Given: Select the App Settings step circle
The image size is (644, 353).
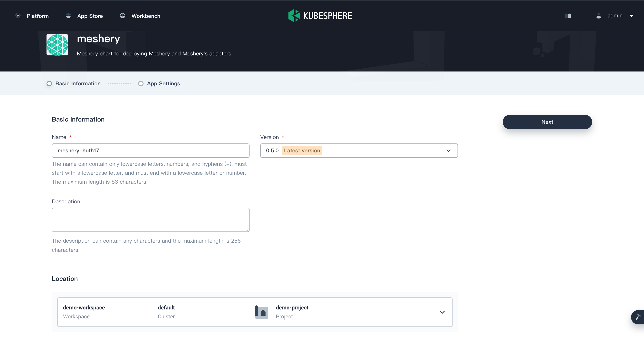Looking at the screenshot, I should tap(141, 83).
